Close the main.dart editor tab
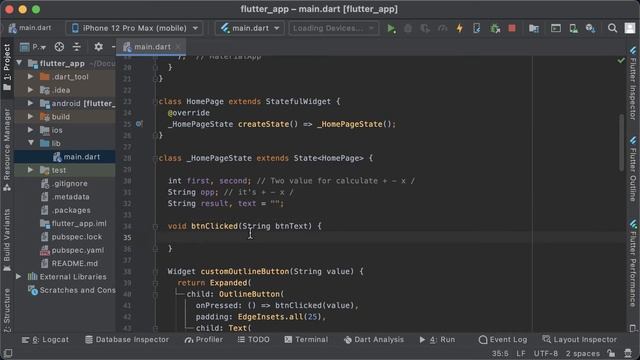 click(178, 47)
